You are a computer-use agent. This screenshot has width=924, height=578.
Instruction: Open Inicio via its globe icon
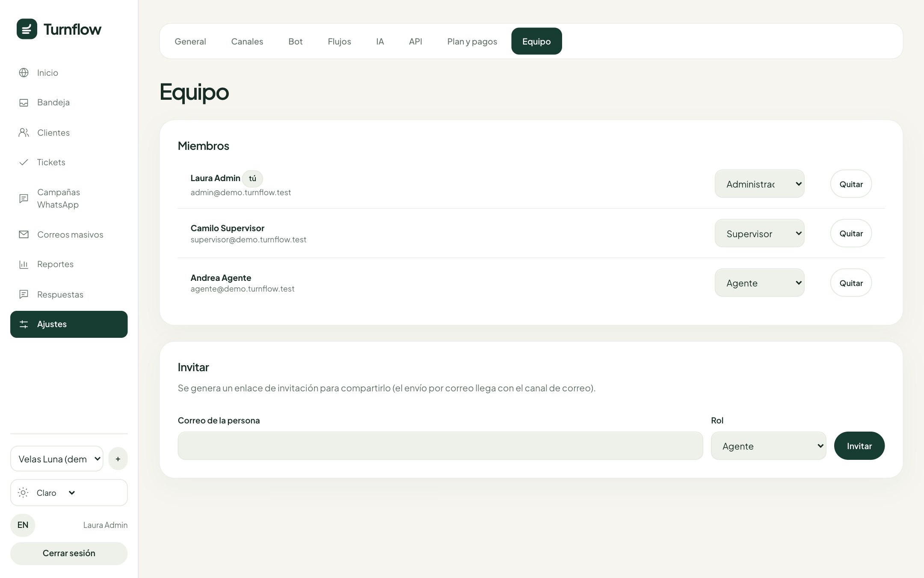pos(24,73)
